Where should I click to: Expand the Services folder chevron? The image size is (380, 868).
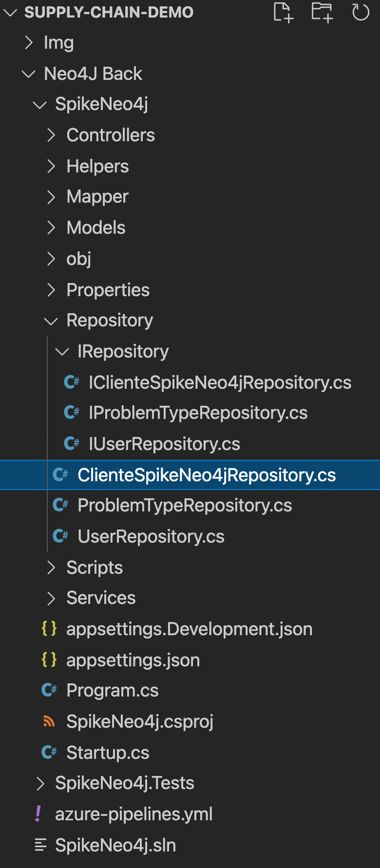tap(51, 598)
